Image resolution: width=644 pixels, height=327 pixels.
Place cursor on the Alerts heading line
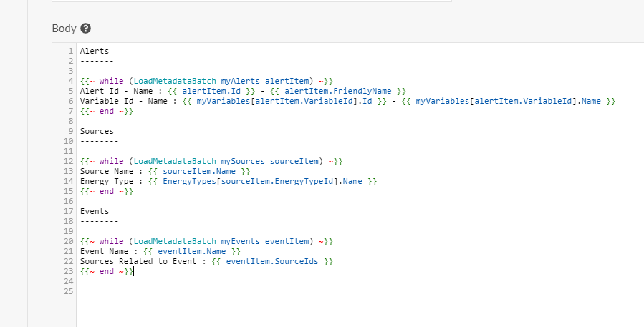point(95,52)
